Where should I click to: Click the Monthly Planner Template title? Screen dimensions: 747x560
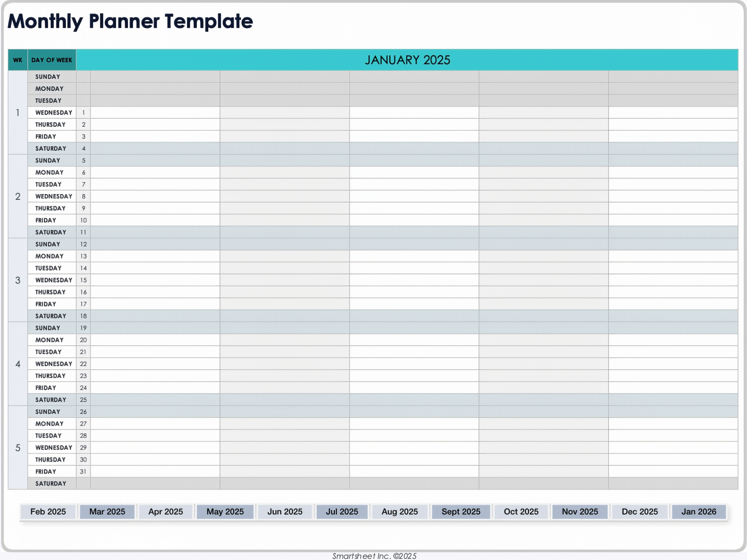[x=130, y=21]
